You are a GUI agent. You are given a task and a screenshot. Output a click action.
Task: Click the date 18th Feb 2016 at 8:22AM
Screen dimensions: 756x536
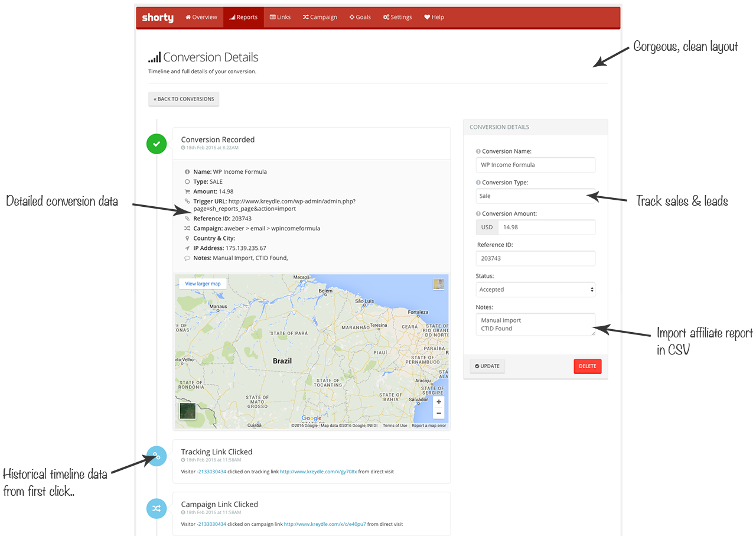click(212, 148)
